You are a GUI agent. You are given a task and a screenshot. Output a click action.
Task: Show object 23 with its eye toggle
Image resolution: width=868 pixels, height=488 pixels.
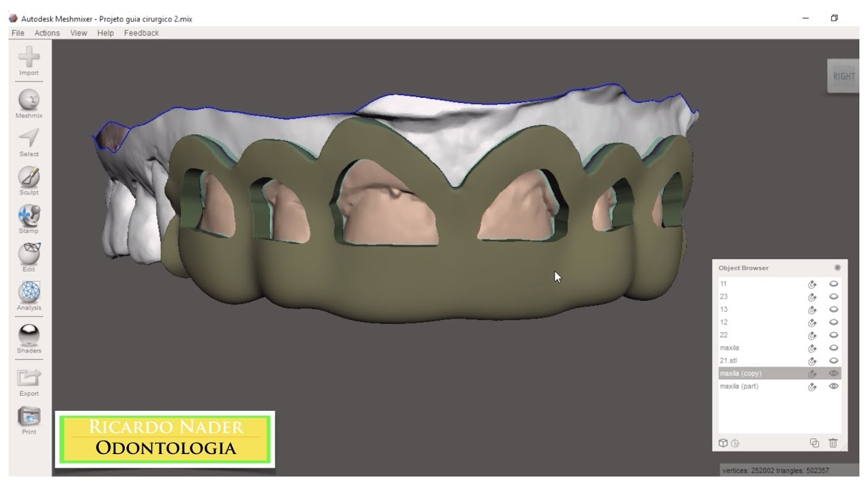[x=834, y=297]
